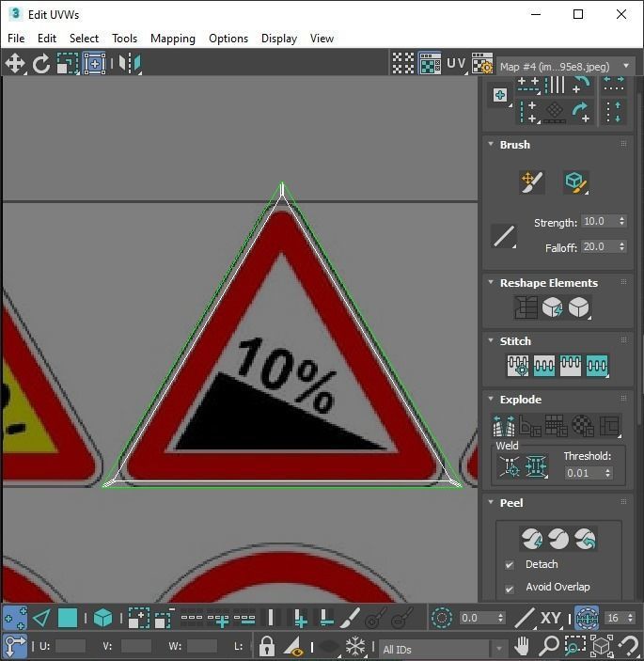
Task: Toggle Select By Element UV mode
Action: [x=102, y=619]
